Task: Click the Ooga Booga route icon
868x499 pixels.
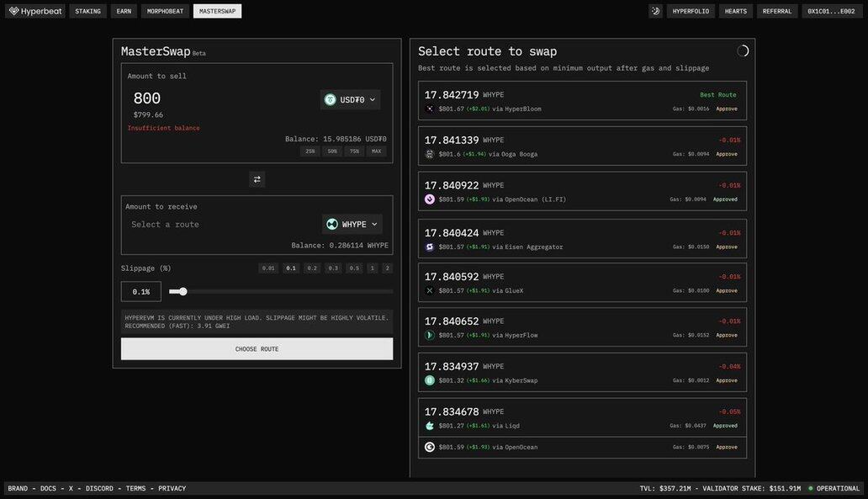Action: [430, 155]
